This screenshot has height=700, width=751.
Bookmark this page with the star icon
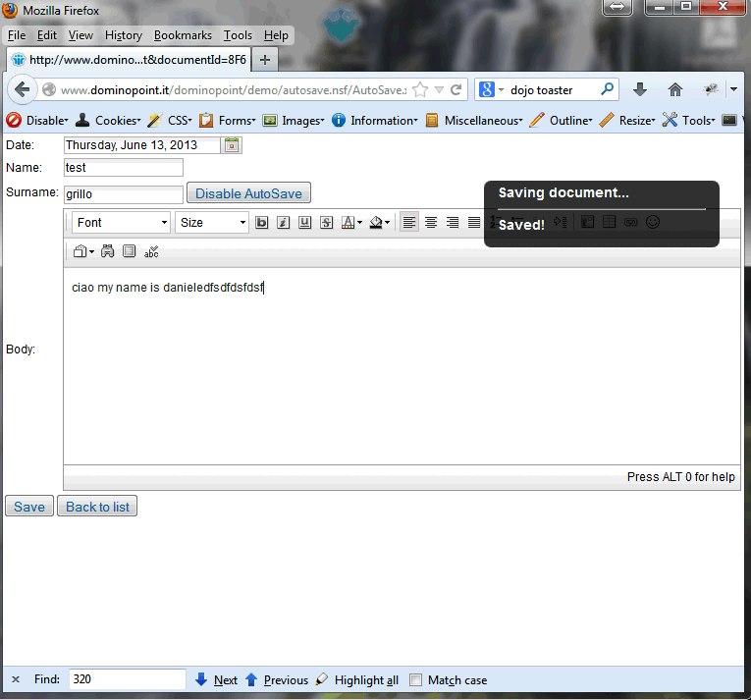(x=420, y=89)
